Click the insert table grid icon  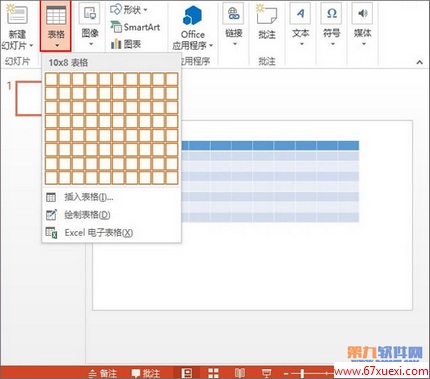pos(51,197)
